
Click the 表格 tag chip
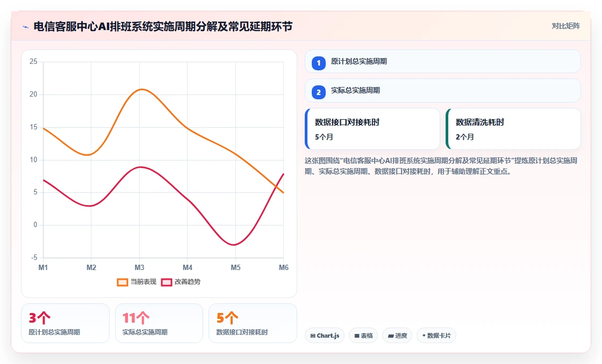363,336
